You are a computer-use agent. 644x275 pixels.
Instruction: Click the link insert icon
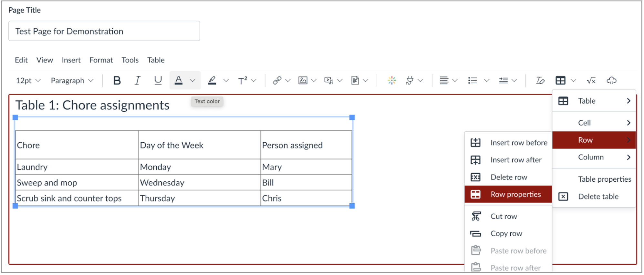tap(277, 80)
